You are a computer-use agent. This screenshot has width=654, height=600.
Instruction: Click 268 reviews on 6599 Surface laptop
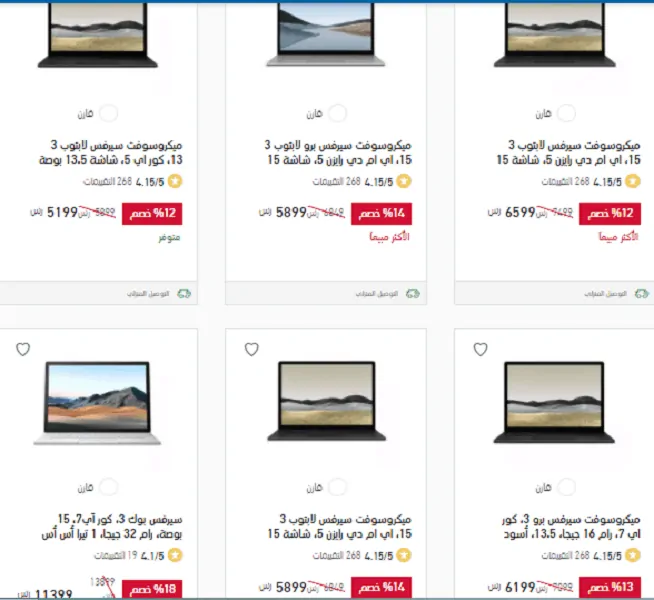point(566,181)
